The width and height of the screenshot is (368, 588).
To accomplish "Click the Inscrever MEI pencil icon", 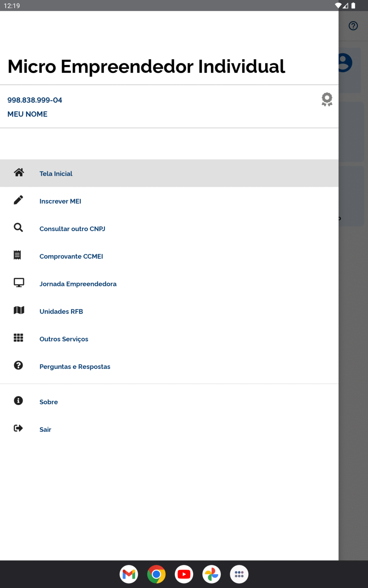I will [x=18, y=200].
